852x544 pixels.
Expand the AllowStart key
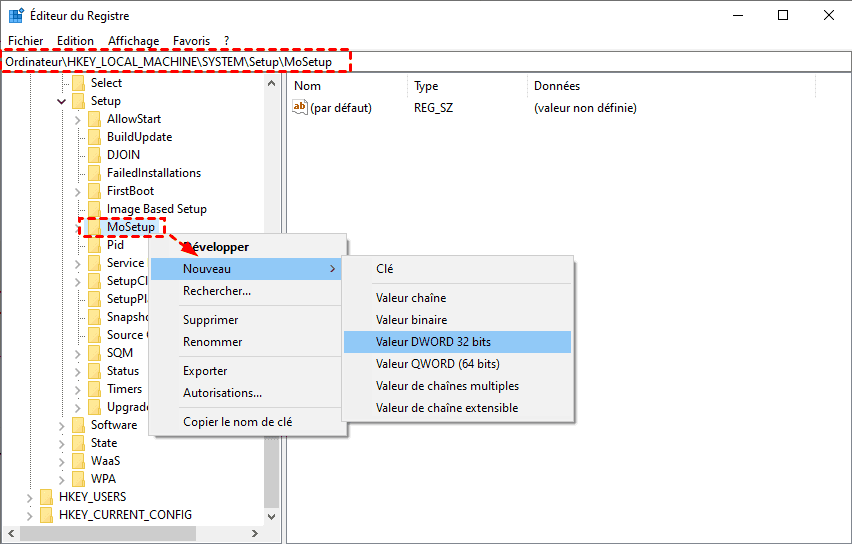[x=78, y=120]
